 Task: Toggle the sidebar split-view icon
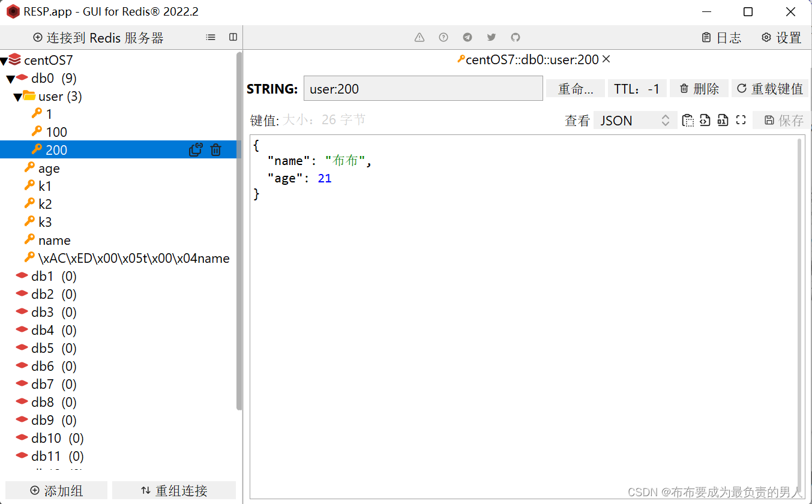click(233, 37)
